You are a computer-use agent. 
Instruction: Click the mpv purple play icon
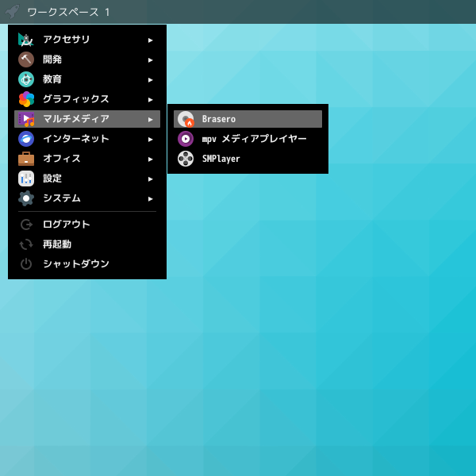coord(186,139)
